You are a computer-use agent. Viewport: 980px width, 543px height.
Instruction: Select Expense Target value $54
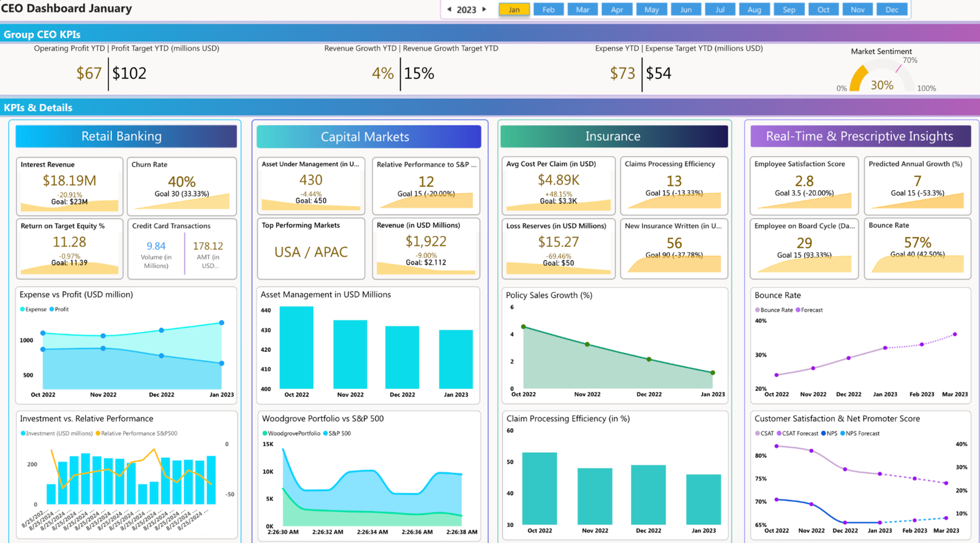pyautogui.click(x=659, y=74)
